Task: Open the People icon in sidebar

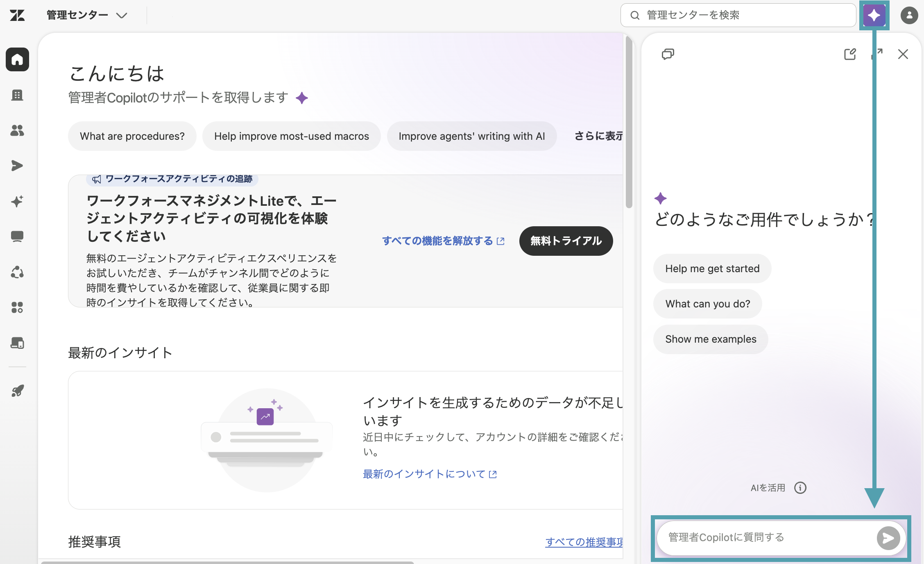Action: (17, 130)
